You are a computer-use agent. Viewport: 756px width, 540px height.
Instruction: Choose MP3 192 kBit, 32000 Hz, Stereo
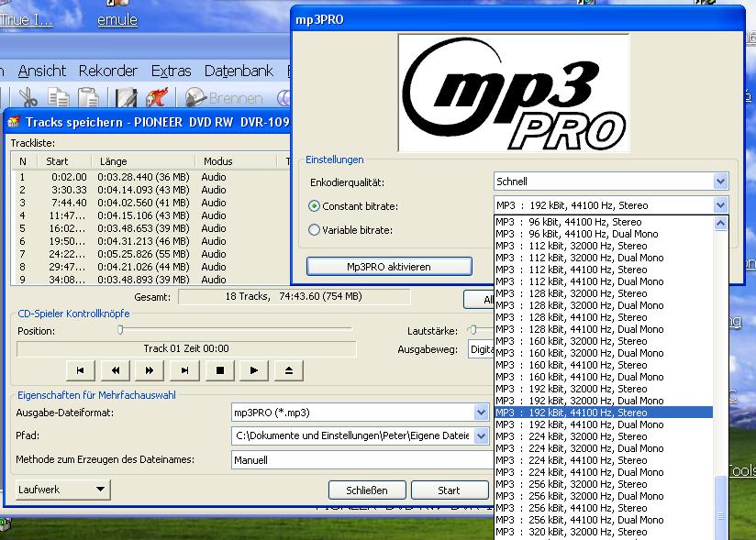point(604,389)
